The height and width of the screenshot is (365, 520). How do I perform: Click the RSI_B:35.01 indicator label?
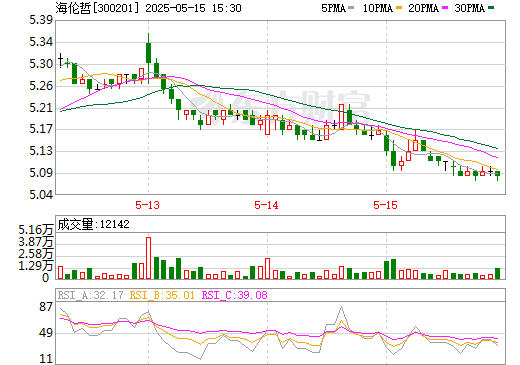pos(162,295)
